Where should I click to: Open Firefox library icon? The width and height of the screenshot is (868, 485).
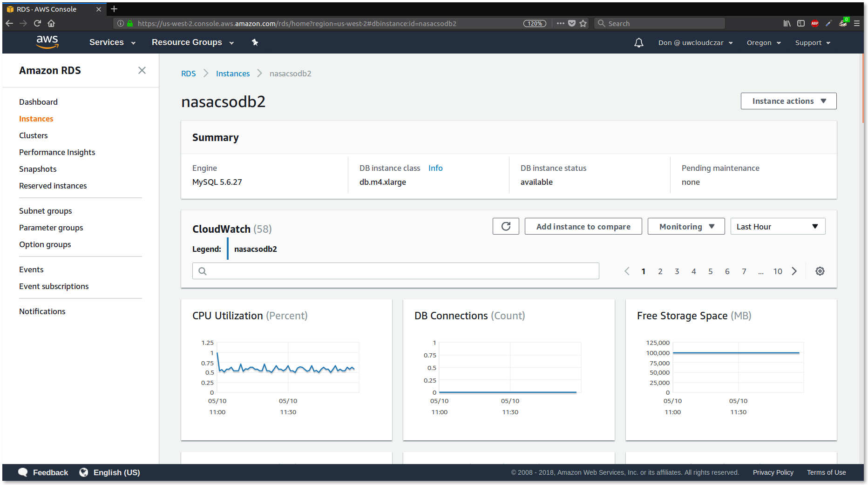[x=787, y=23]
